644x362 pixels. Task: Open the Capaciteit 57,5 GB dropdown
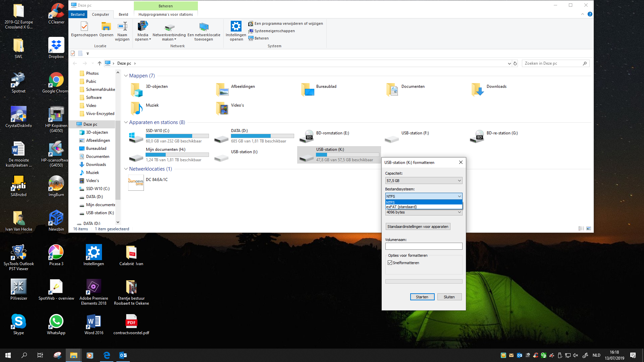tap(424, 181)
